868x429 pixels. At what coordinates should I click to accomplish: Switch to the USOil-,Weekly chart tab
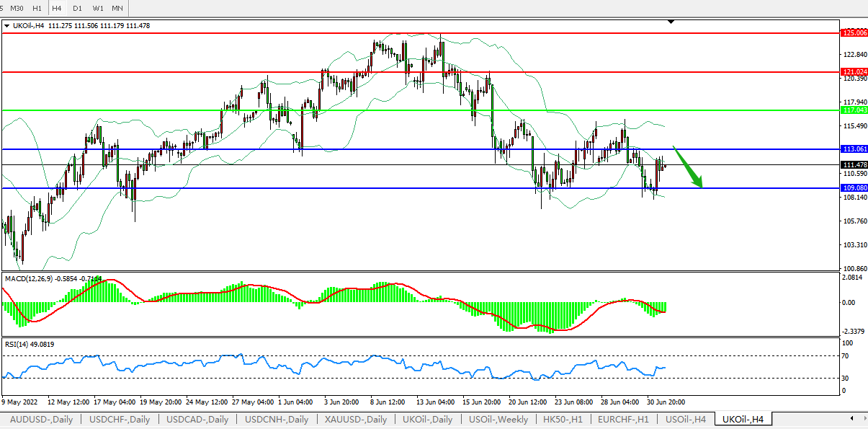pyautogui.click(x=498, y=420)
